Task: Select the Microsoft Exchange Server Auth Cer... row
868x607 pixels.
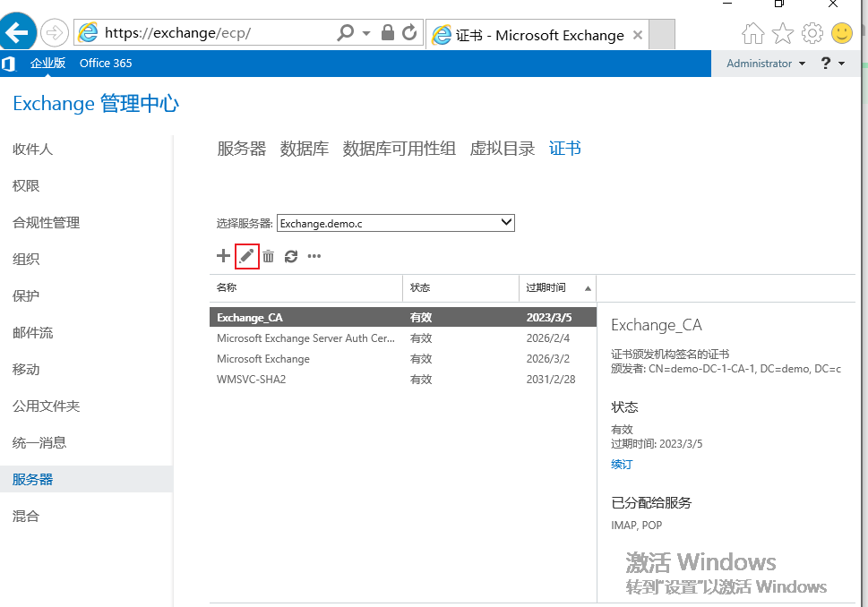Action: pos(403,338)
